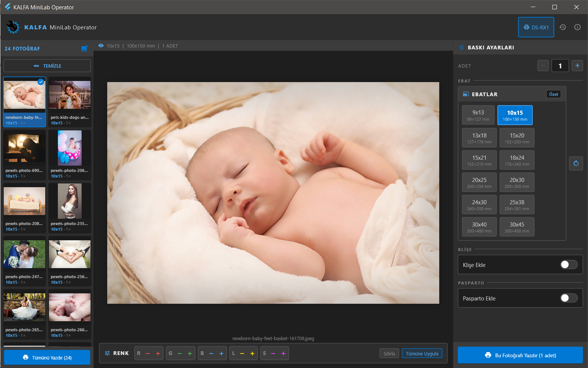The image size is (588, 368).
Task: Click the Baskı Ayarları settings icon
Action: 462,48
